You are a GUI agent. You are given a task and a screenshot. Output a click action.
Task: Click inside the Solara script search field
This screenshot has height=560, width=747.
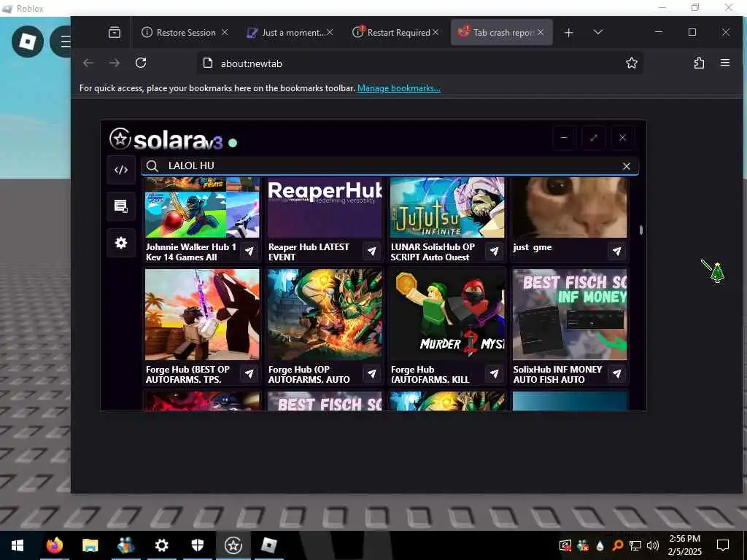point(390,166)
